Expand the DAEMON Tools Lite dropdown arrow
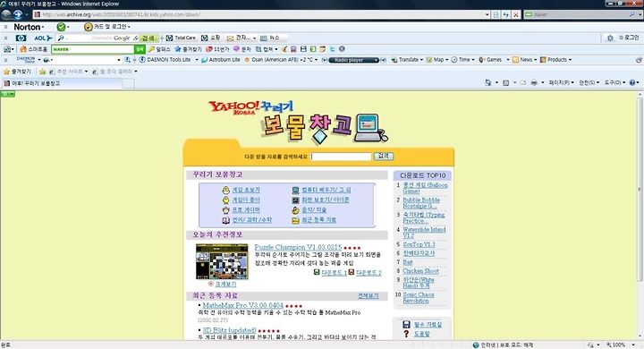644x349 pixels. [196, 60]
